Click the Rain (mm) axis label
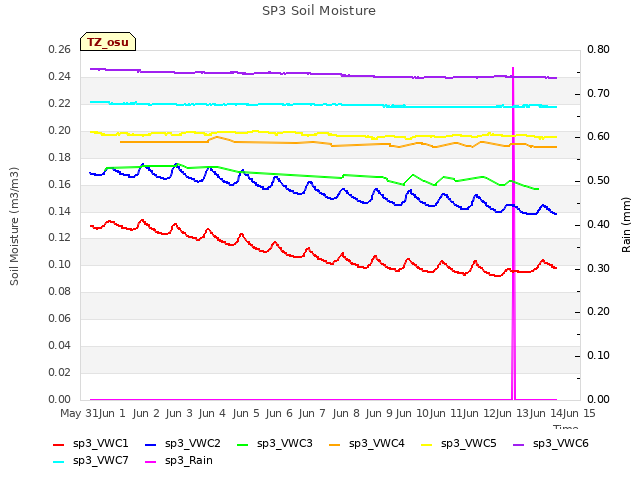The width and height of the screenshot is (640, 480). [626, 225]
